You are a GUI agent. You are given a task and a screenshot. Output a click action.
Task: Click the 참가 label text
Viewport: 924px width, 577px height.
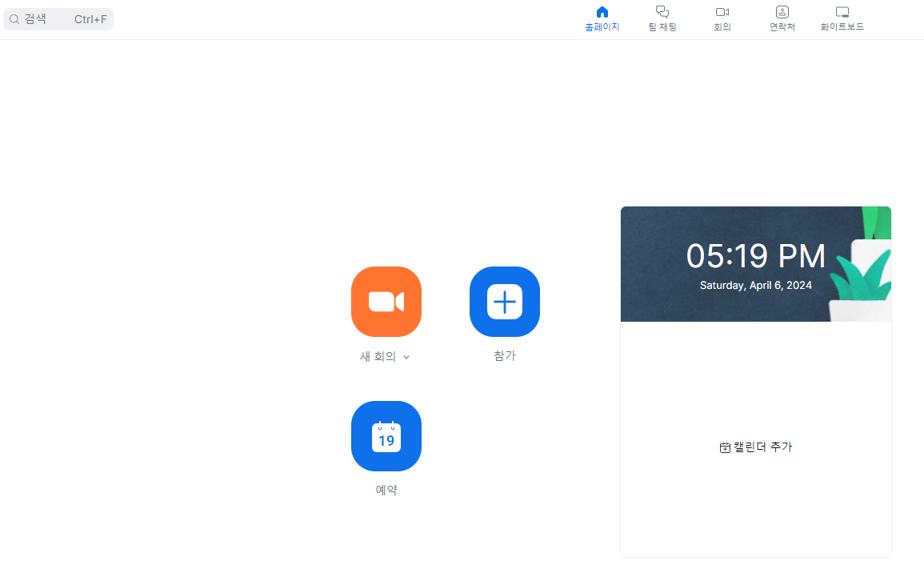point(505,356)
